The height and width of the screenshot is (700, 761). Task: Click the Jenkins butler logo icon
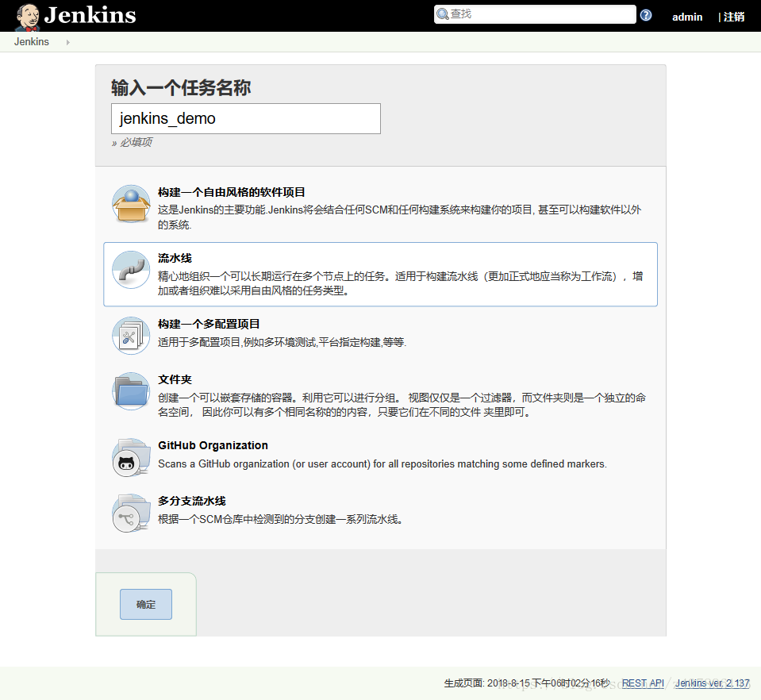click(27, 17)
